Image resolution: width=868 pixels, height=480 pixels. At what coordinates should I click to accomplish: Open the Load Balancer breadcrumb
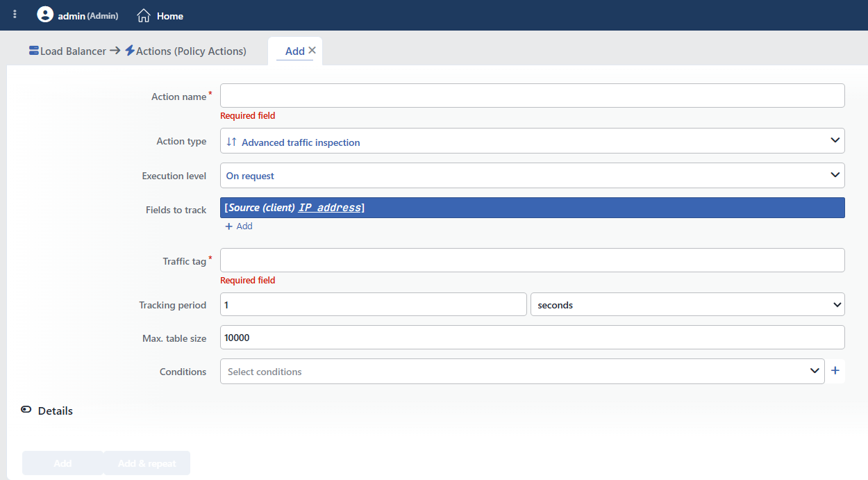(73, 51)
